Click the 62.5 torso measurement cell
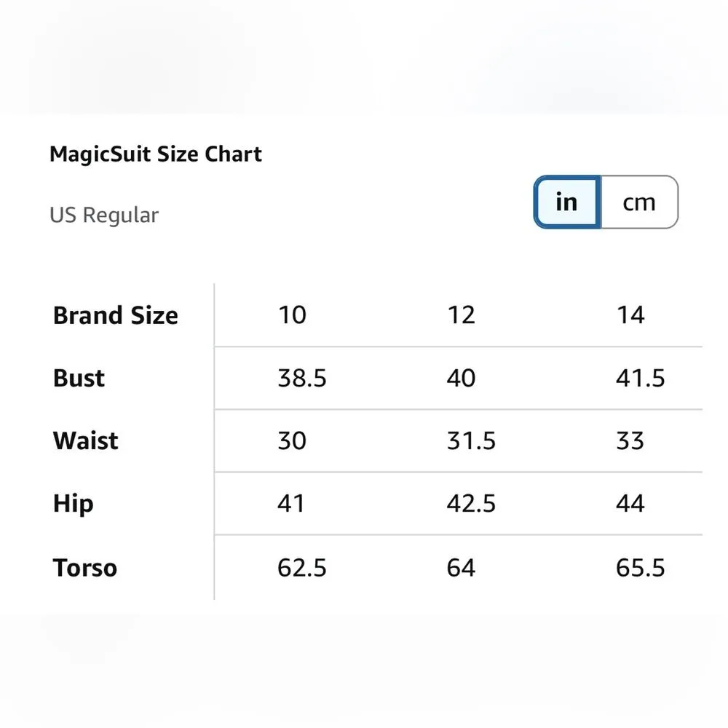 pyautogui.click(x=302, y=568)
